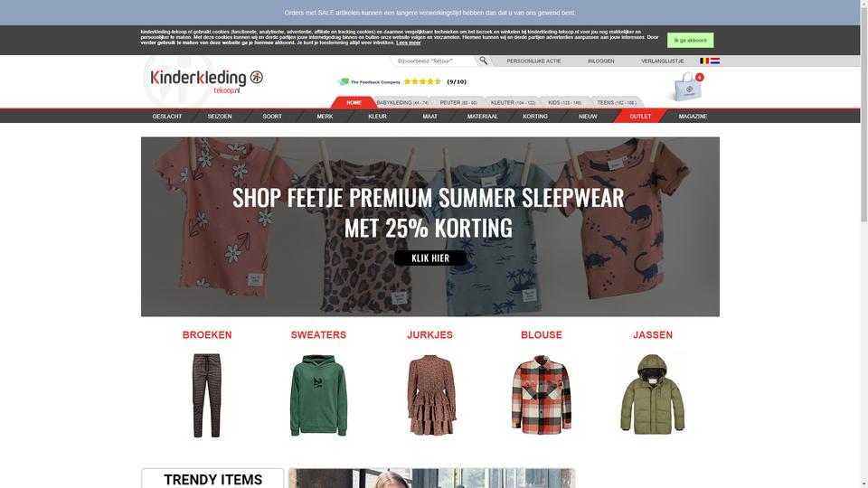The image size is (868, 488).
Task: Expand the KLEUR menu
Action: [x=378, y=117]
